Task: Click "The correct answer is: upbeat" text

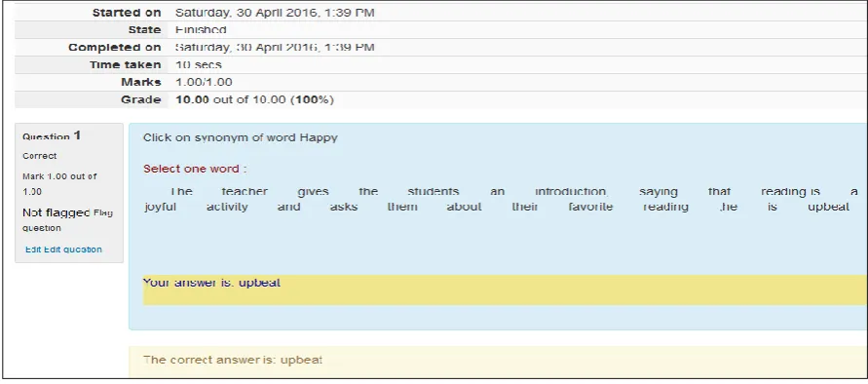Action: 233,360
